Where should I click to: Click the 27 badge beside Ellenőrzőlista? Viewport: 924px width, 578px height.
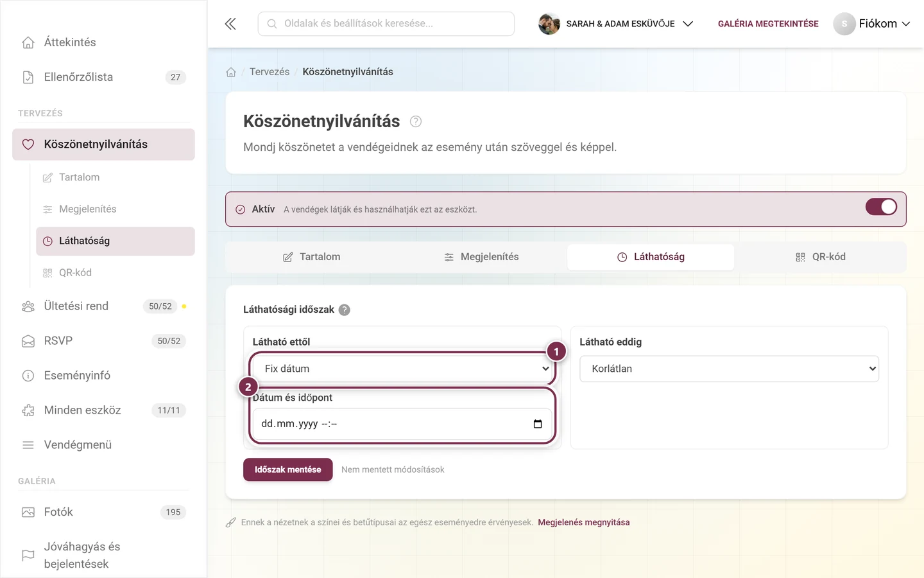click(x=175, y=77)
